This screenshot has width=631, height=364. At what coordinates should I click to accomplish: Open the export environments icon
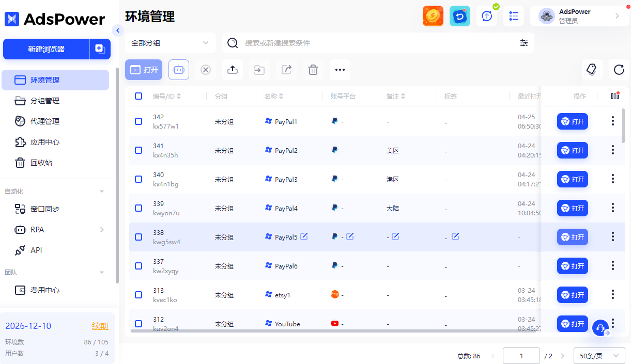tap(232, 70)
